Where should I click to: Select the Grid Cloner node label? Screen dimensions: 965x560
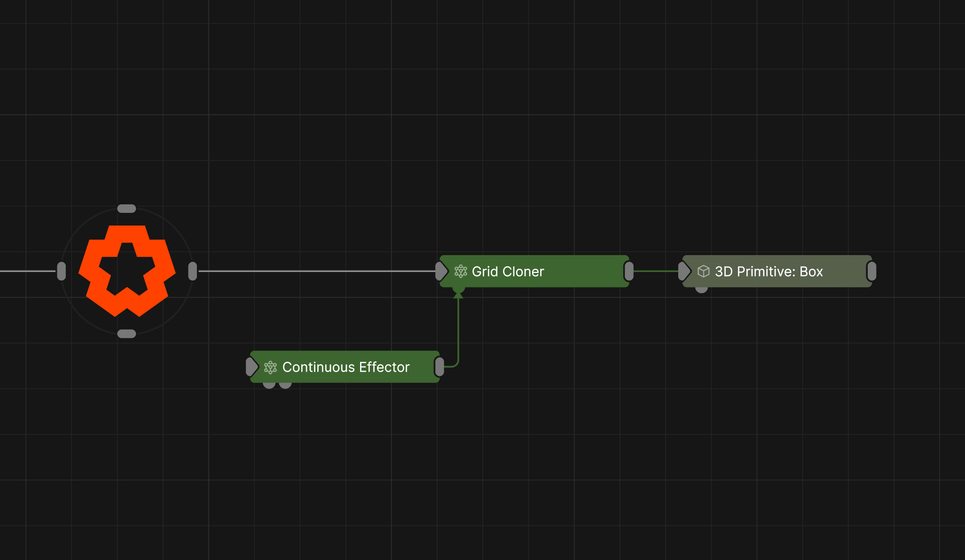[508, 272]
